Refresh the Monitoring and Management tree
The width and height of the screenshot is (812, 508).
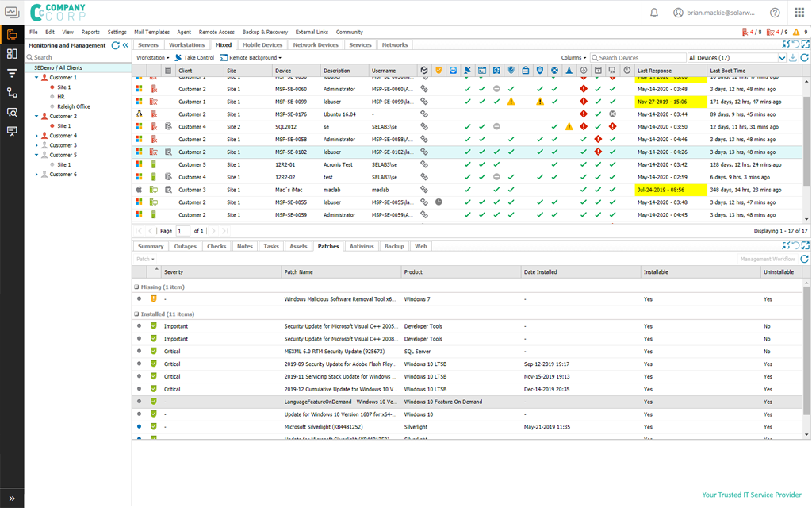116,45
